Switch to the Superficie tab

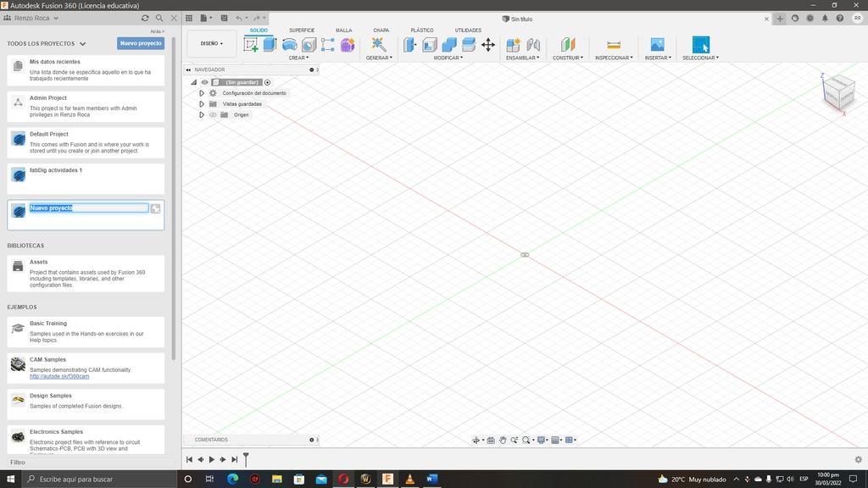302,30
